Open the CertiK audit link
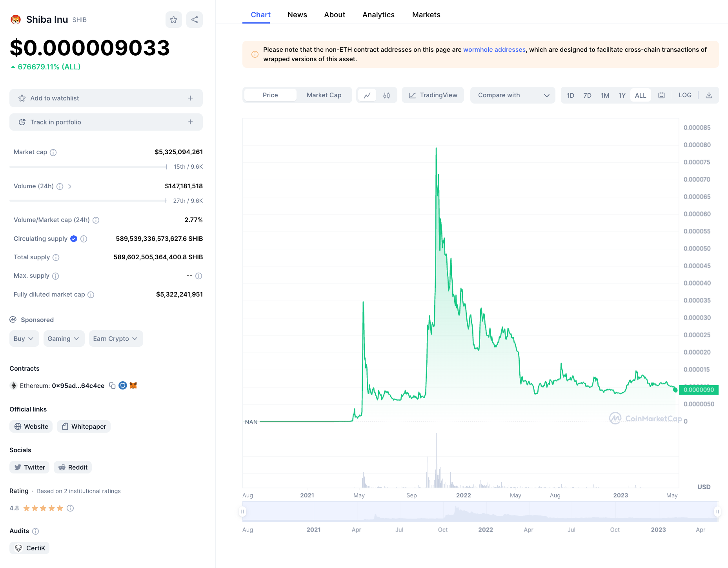 click(29, 548)
